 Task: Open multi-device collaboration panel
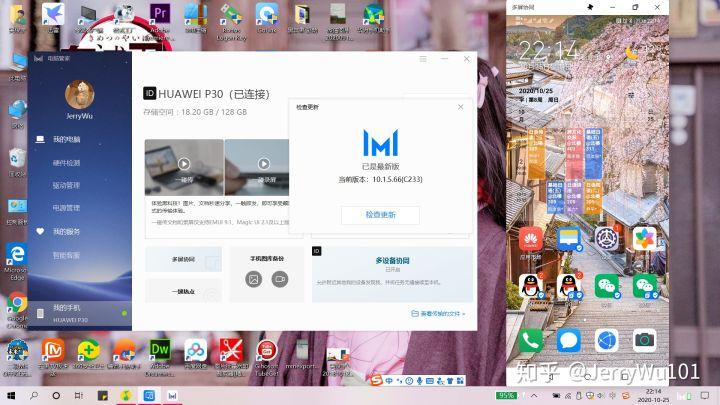(x=392, y=274)
